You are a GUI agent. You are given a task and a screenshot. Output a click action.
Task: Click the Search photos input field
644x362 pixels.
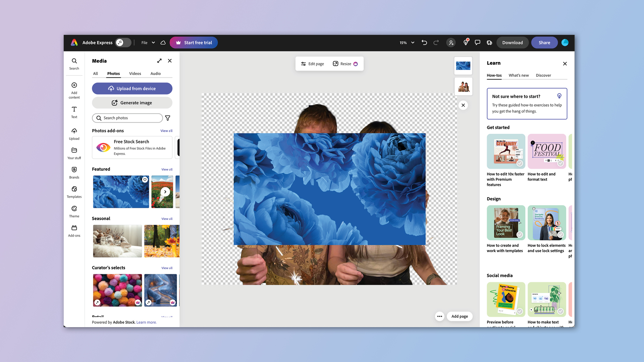(127, 118)
